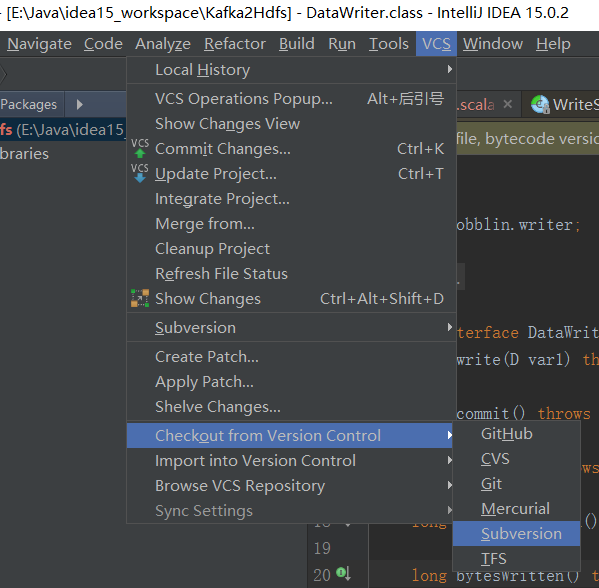
Task: Choose GitHub checkout option
Action: (516, 434)
